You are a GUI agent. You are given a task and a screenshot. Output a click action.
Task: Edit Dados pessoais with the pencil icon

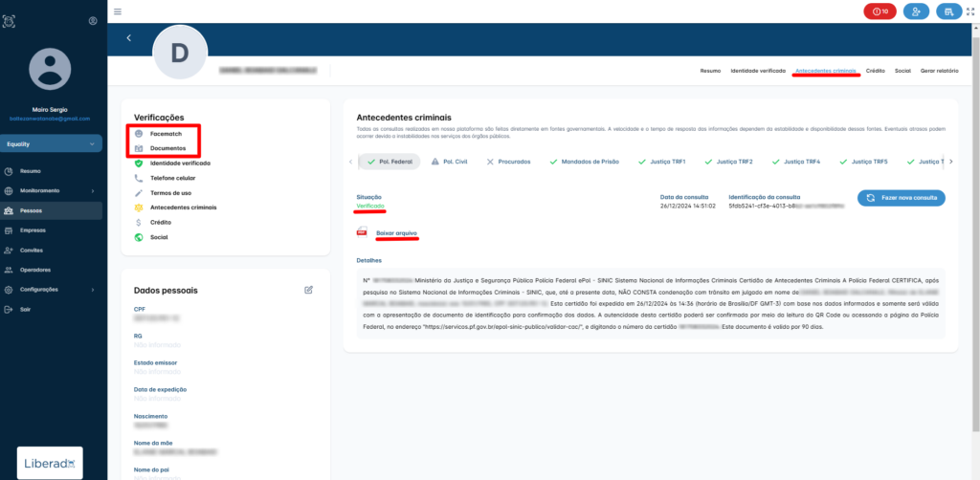[309, 290]
